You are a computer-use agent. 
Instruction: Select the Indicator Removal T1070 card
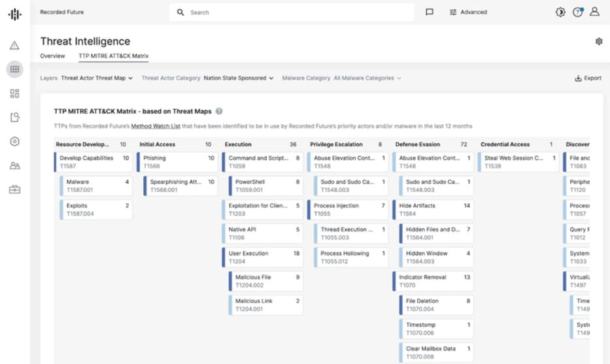(433, 281)
